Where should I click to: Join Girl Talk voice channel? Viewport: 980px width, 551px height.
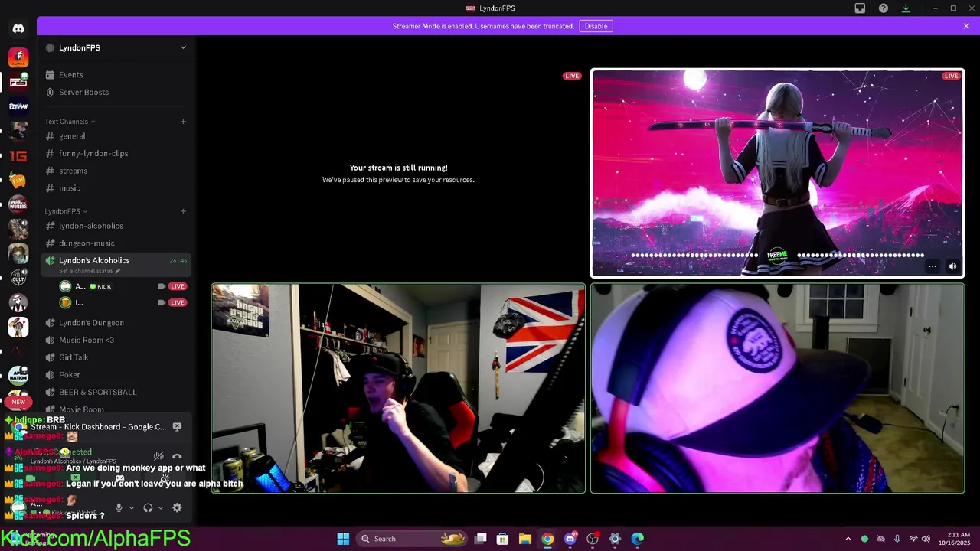(116, 357)
